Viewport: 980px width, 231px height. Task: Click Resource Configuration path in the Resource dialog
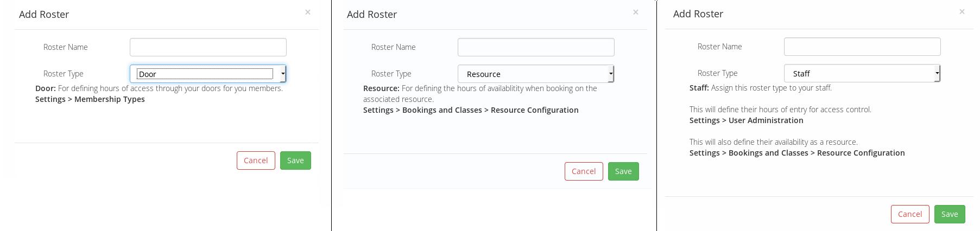coord(534,110)
